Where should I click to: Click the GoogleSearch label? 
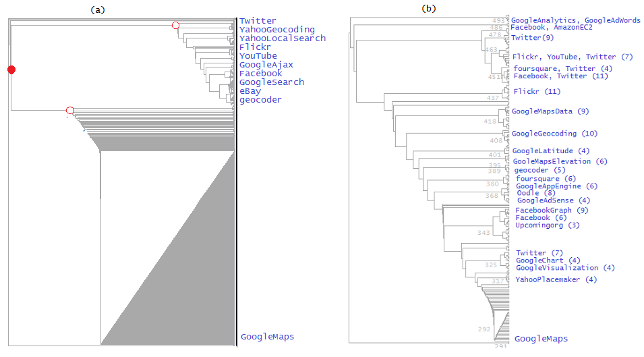(272, 82)
